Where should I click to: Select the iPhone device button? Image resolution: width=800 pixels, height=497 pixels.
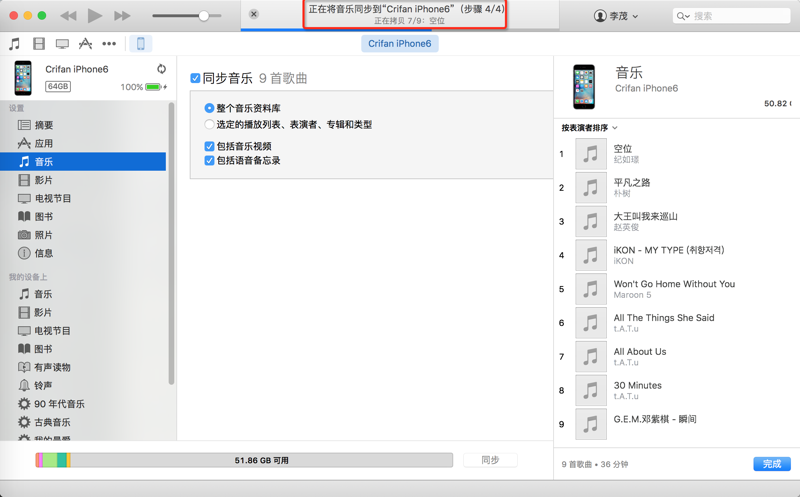click(141, 44)
